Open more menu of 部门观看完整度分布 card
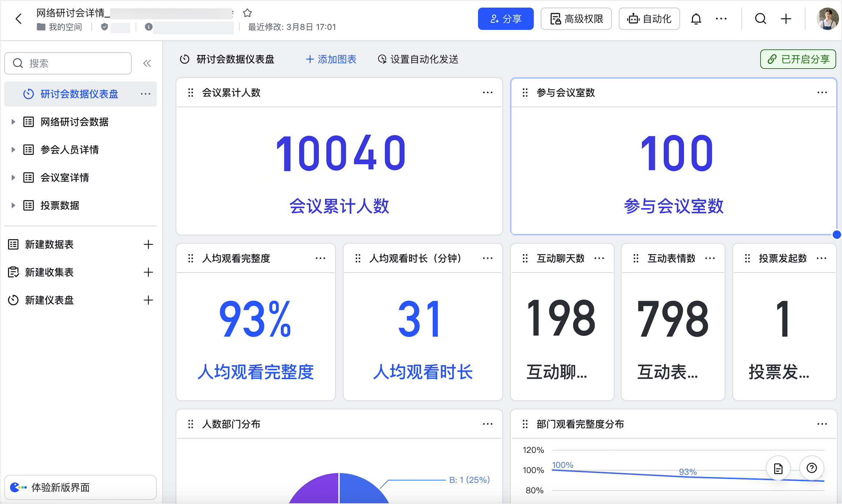The width and height of the screenshot is (842, 504). coord(822,424)
